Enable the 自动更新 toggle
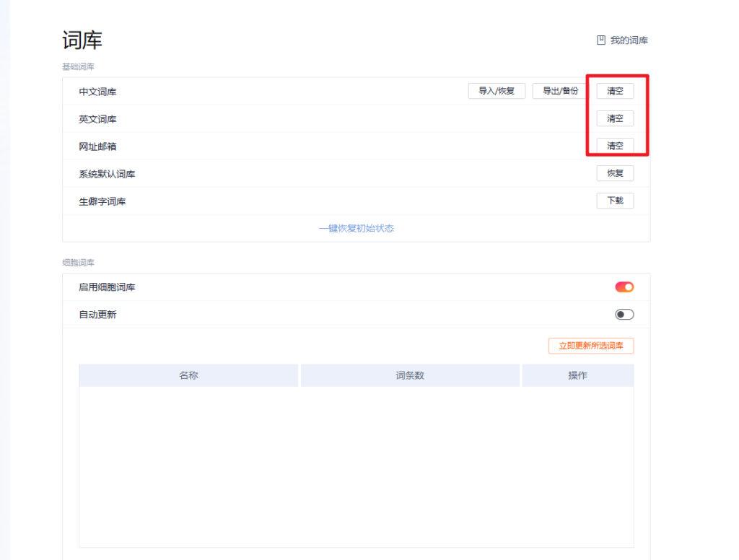 624,314
